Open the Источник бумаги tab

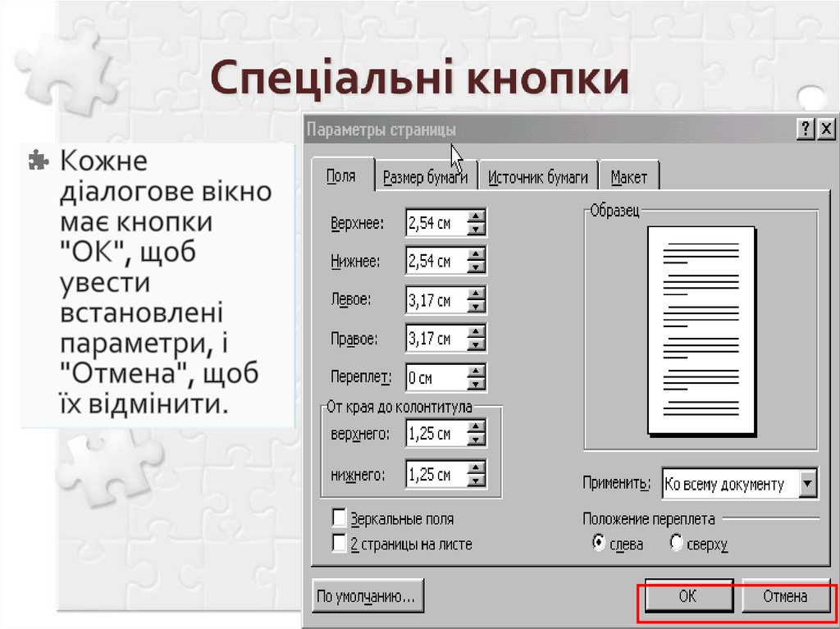(539, 175)
